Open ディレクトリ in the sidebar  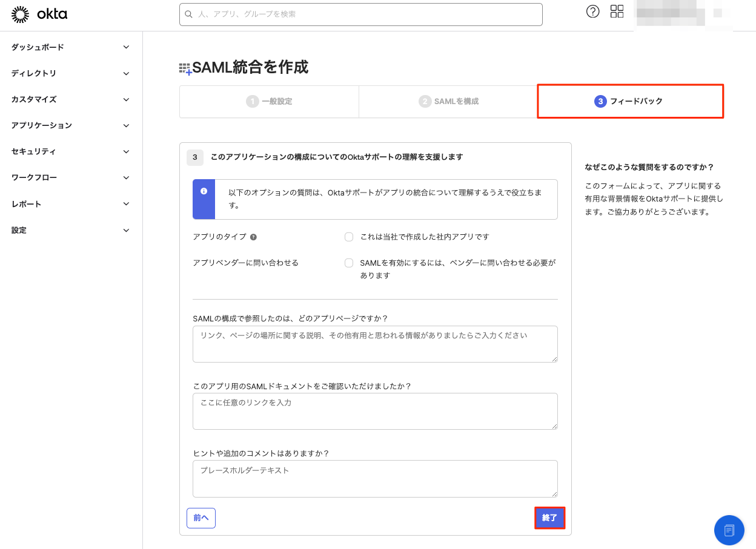click(x=34, y=73)
